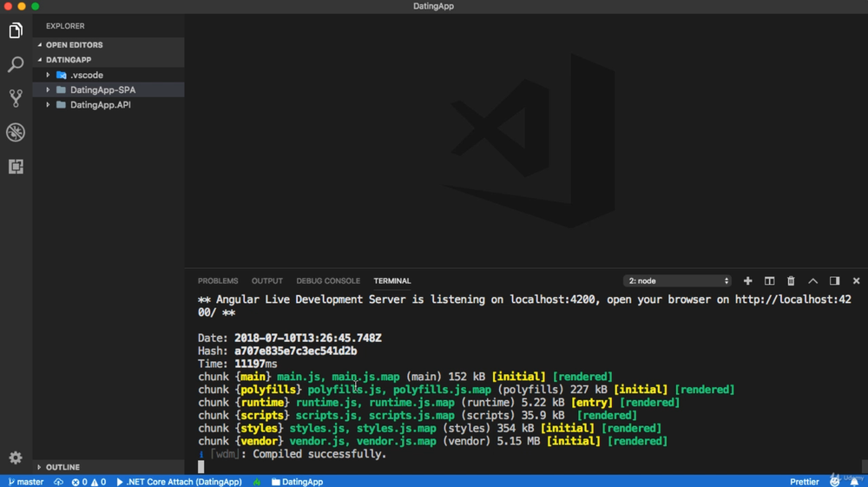Kill the terminal with trash icon

coord(791,281)
